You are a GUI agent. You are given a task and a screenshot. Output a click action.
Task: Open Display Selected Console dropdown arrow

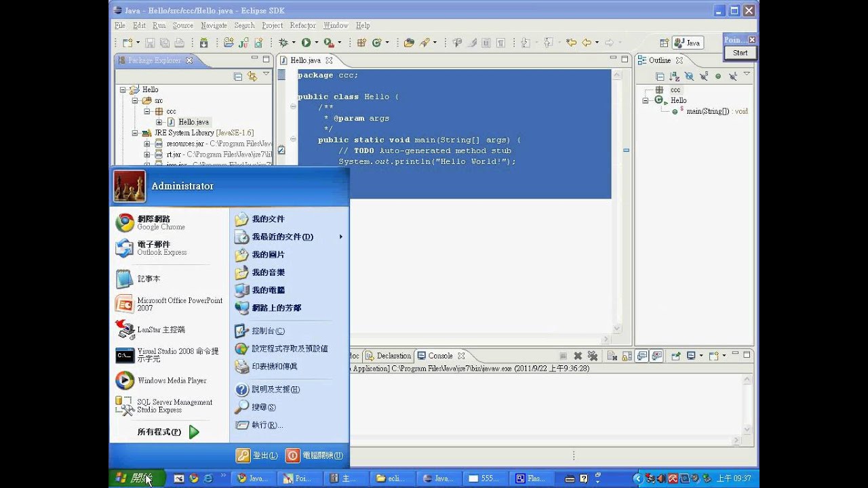[x=701, y=355]
